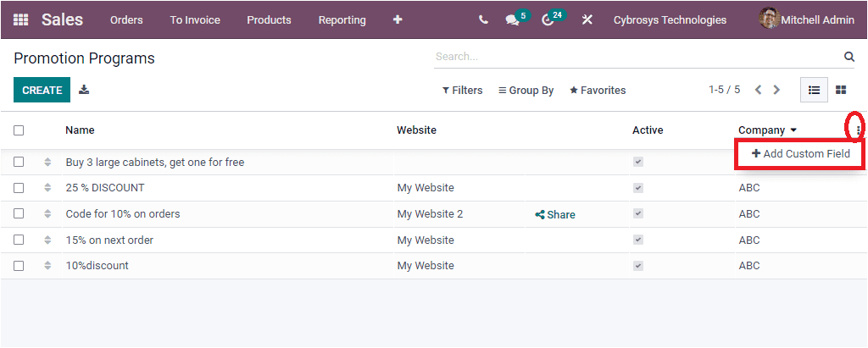Open optional columns three-dot icon
Image resolution: width=868 pixels, height=348 pixels.
[x=858, y=130]
